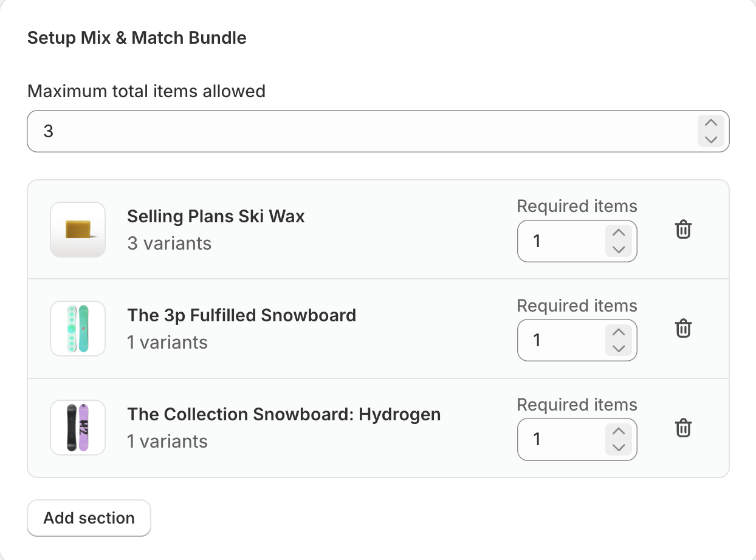
Task: Remove The 3p Fulfilled Snowboard row
Action: click(x=684, y=329)
